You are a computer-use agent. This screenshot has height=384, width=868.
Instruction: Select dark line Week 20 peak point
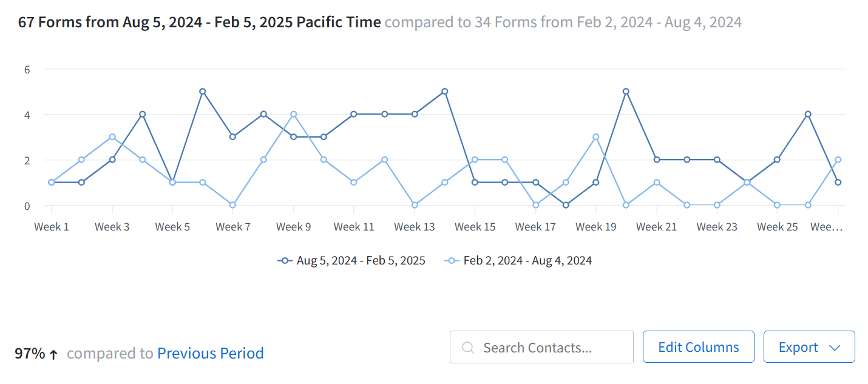pos(626,92)
